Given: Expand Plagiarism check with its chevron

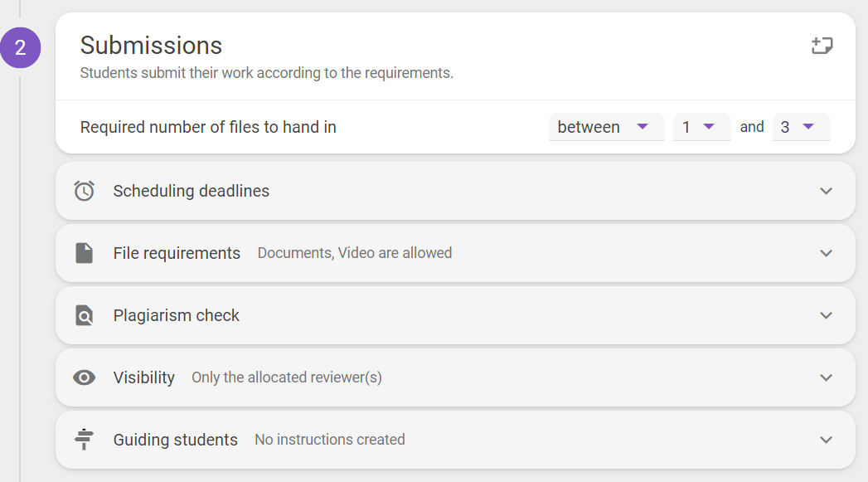Looking at the screenshot, I should coord(826,316).
